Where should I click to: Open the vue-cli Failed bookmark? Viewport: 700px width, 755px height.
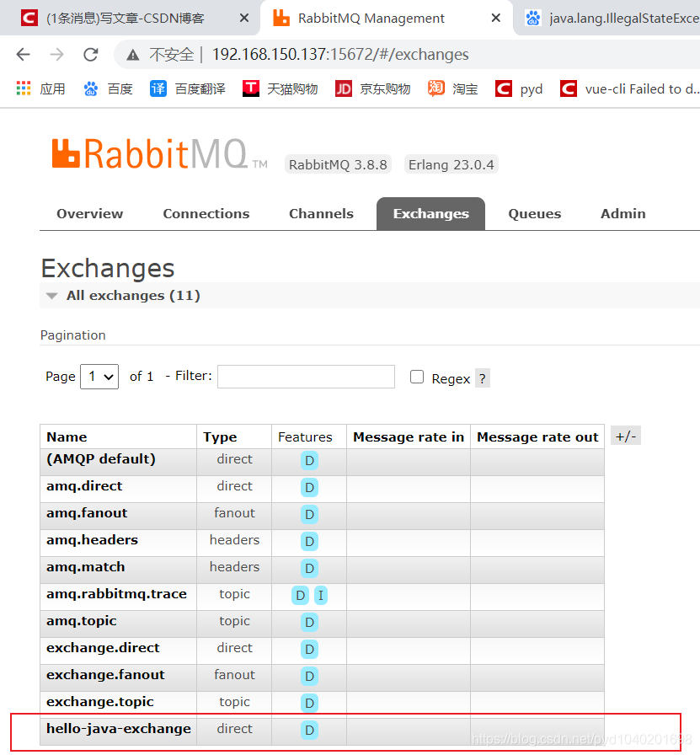point(630,89)
